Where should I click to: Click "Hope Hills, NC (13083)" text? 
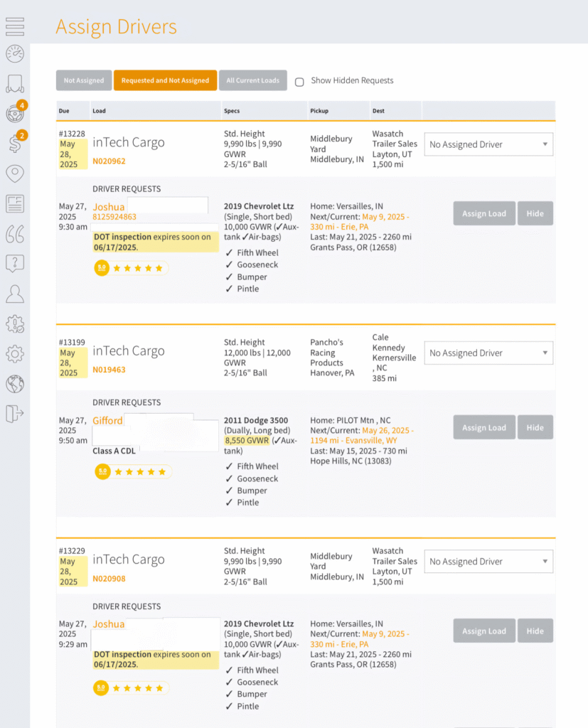(351, 461)
